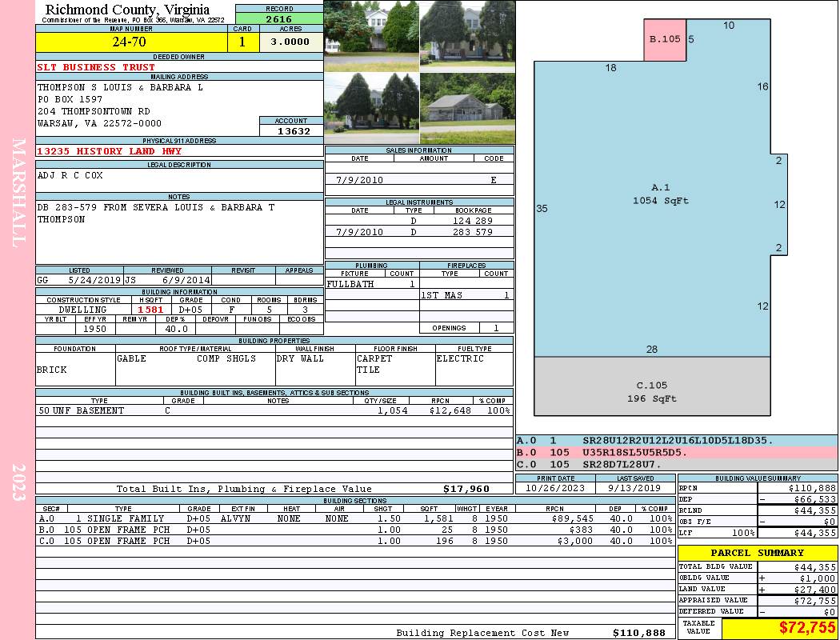Click the account number 13632

[x=294, y=130]
